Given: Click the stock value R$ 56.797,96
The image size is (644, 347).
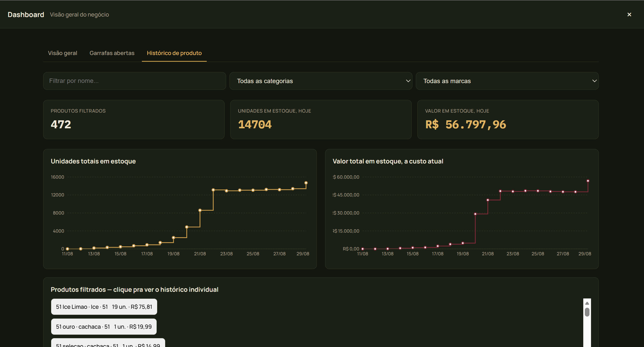Looking at the screenshot, I should click(466, 124).
